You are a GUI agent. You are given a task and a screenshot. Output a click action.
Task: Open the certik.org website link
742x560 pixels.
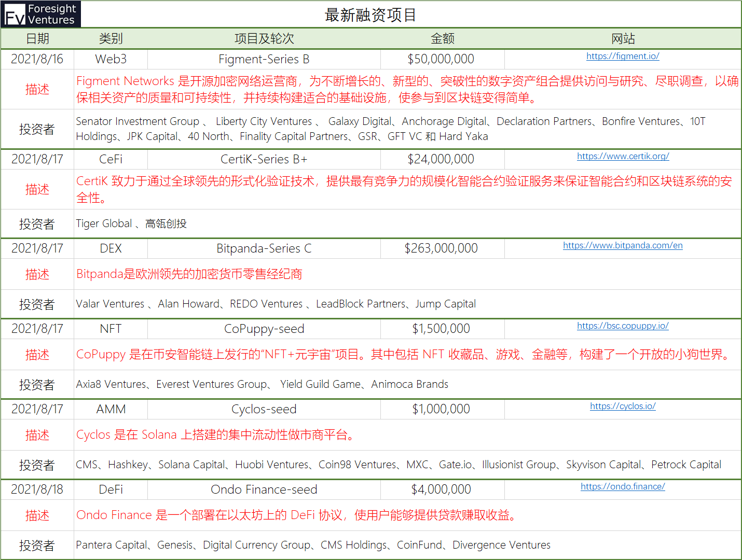point(623,156)
